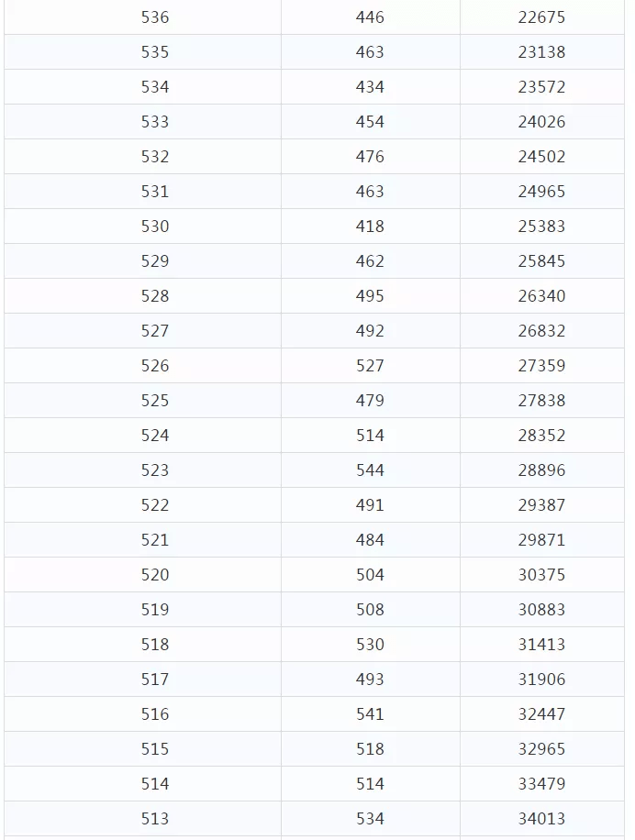Click the count cell 479

[x=370, y=401]
